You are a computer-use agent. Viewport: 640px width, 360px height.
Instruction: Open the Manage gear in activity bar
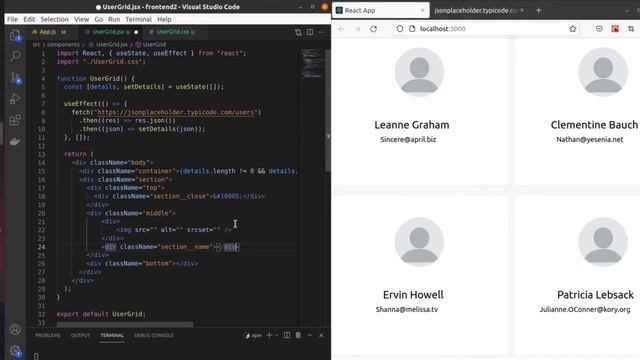pyautogui.click(x=15, y=351)
